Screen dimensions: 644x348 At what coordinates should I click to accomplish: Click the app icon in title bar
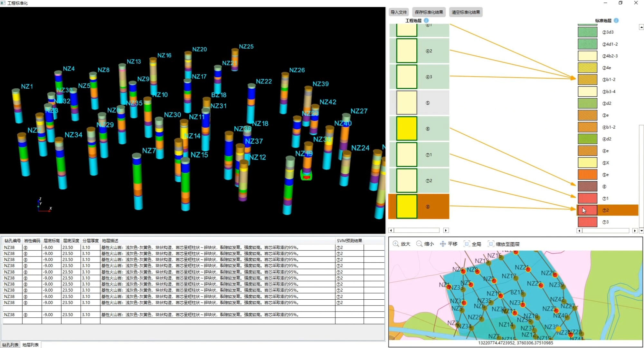[3, 3]
